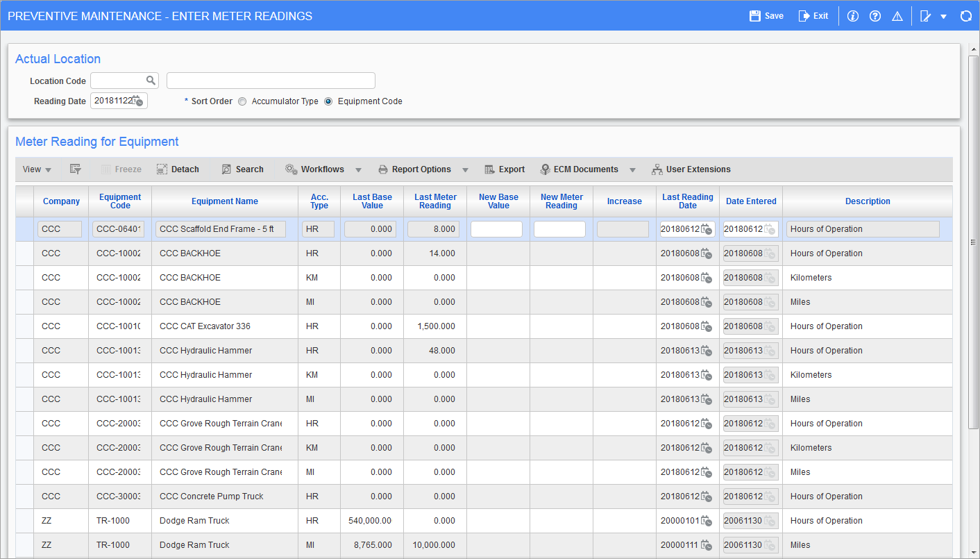Click the query-by-example filter icon beside View

click(76, 169)
